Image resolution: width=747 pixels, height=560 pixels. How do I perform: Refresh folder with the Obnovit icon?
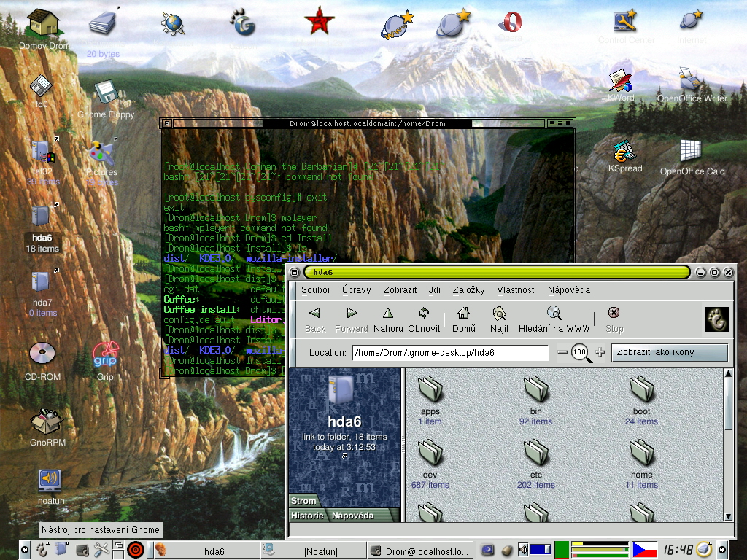click(x=424, y=319)
